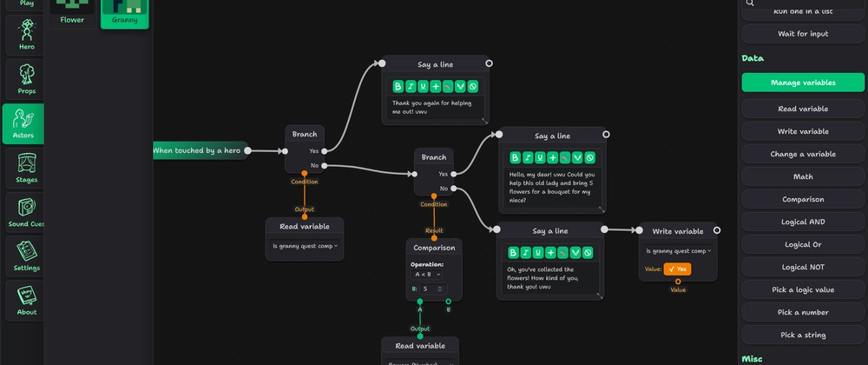
Task: Toggle bold in 'Oh, you've collected' line node
Action: click(x=513, y=253)
